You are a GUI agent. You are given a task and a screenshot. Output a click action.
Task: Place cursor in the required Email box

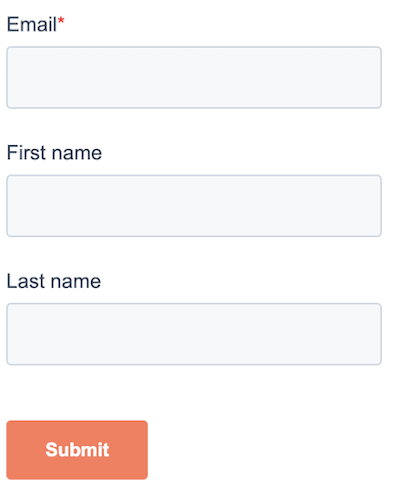[194, 77]
